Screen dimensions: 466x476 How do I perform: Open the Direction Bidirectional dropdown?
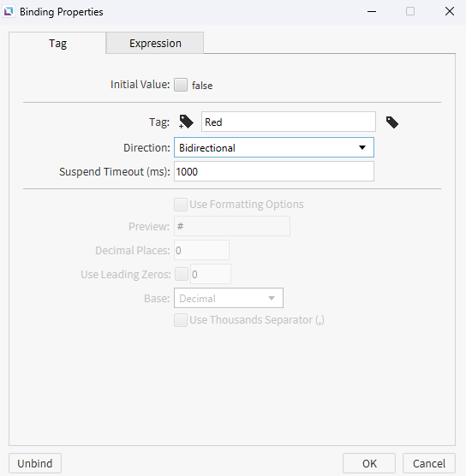pos(274,147)
